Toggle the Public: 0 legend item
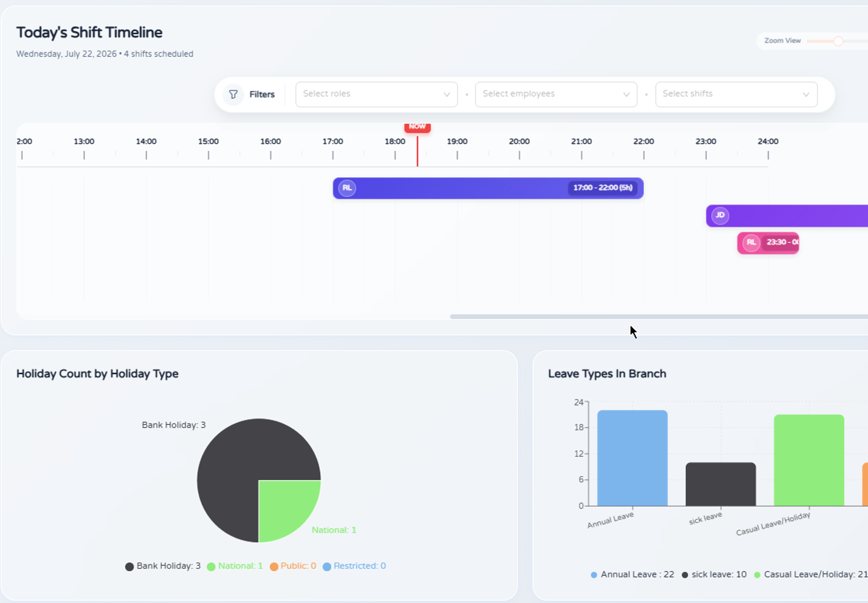 293,566
